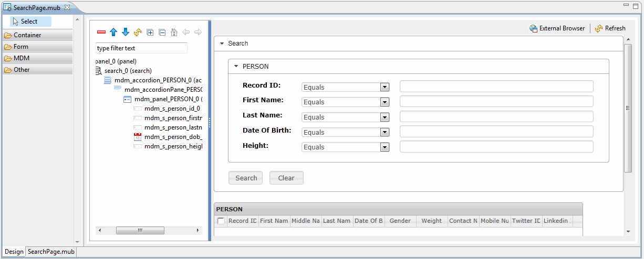This screenshot has height=259, width=644.
Task: Click the refresh icon in tree toolbar
Action: pyautogui.click(x=138, y=33)
